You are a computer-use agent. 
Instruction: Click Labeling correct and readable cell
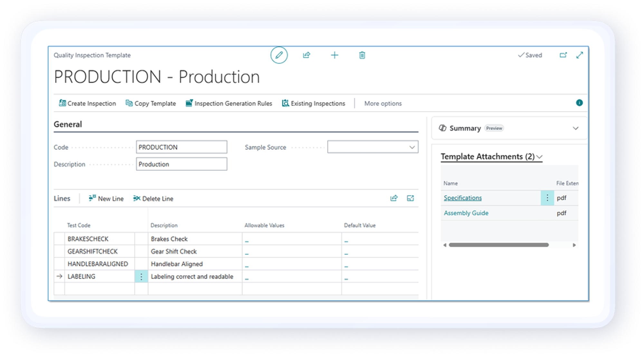point(195,277)
